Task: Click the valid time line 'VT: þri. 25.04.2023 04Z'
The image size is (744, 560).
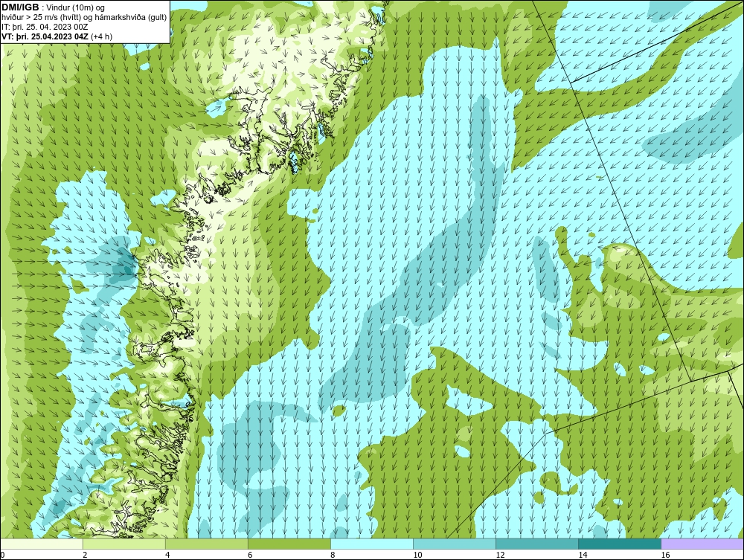Action: (45, 36)
